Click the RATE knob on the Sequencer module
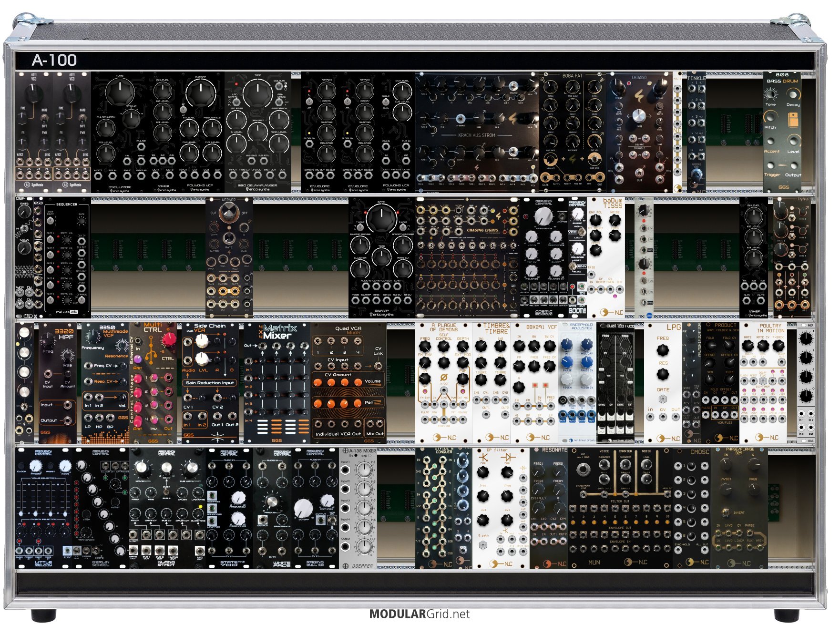This screenshot has height=624, width=840. tap(82, 221)
